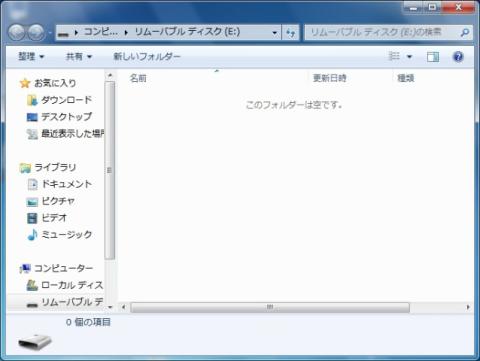Sort by 名前 column header
Viewport: 480px width, 361px height.
(138, 78)
